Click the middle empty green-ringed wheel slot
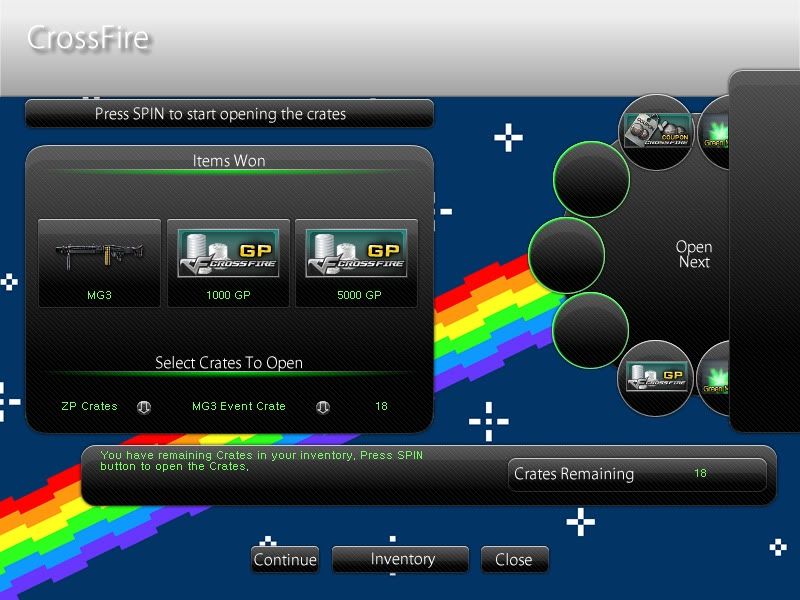800x600 pixels. (x=566, y=256)
